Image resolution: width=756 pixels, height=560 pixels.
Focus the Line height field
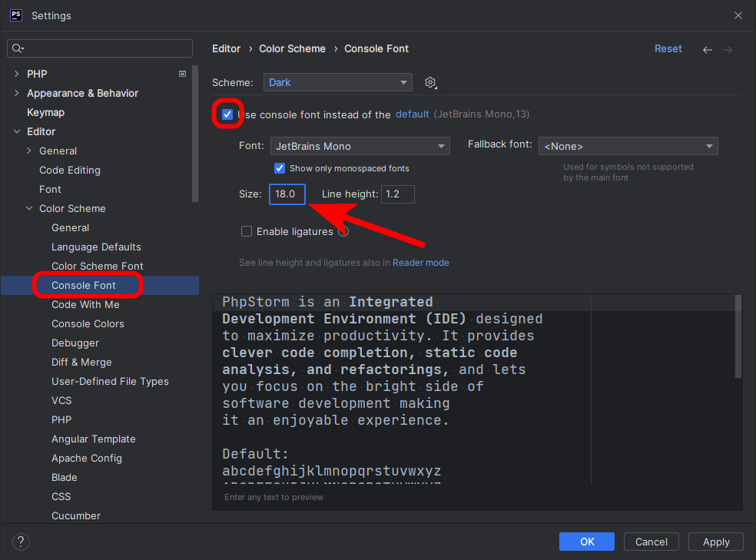click(398, 194)
